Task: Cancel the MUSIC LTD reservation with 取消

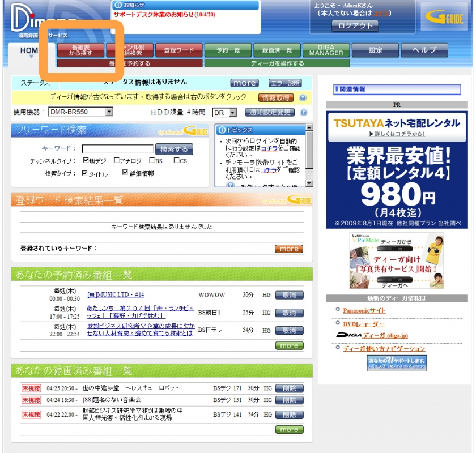Action: pos(289,295)
